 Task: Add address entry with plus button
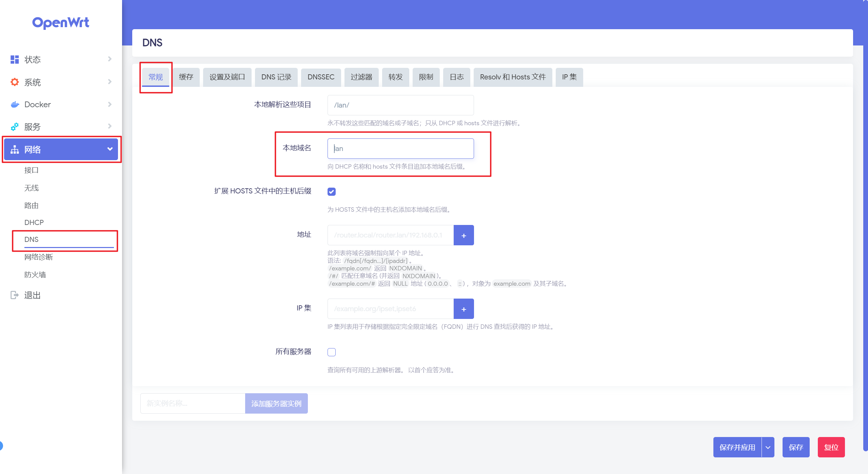click(x=463, y=235)
